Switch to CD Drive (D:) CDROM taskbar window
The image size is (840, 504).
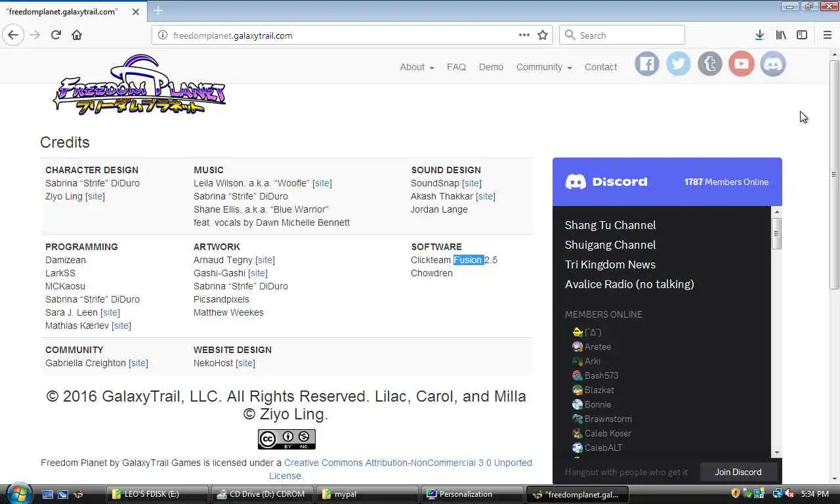262,494
